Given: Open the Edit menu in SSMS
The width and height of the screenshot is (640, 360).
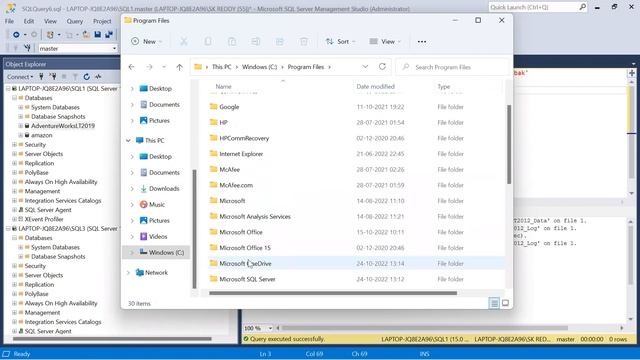Looking at the screenshot, I should [x=29, y=21].
